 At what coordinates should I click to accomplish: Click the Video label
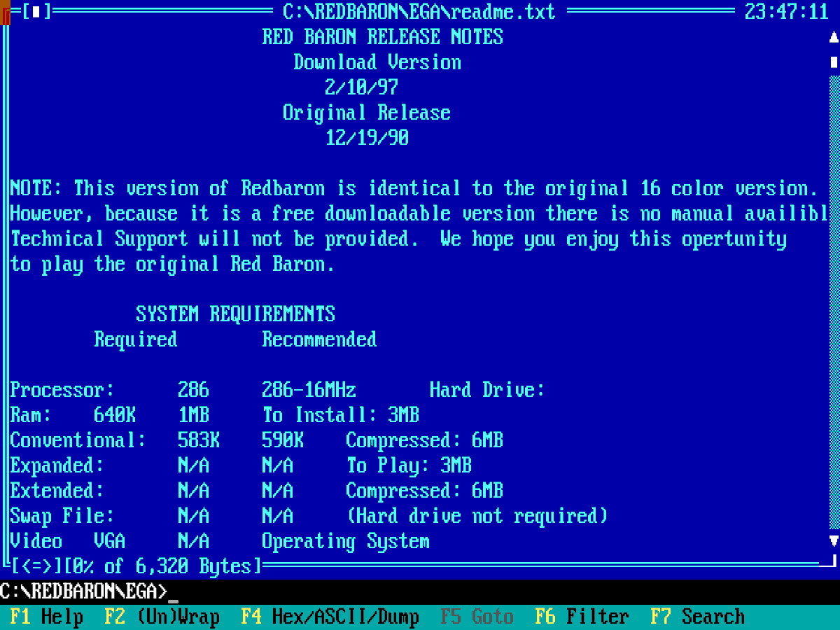click(36, 541)
